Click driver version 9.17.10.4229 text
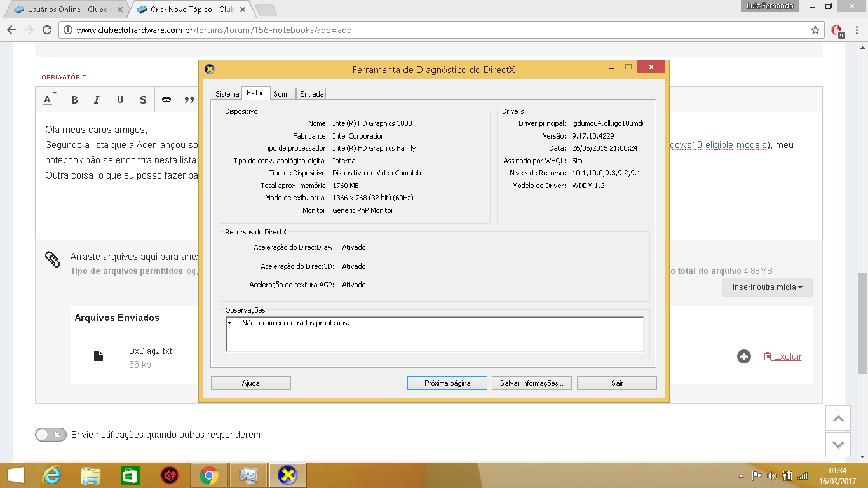 pyautogui.click(x=592, y=136)
